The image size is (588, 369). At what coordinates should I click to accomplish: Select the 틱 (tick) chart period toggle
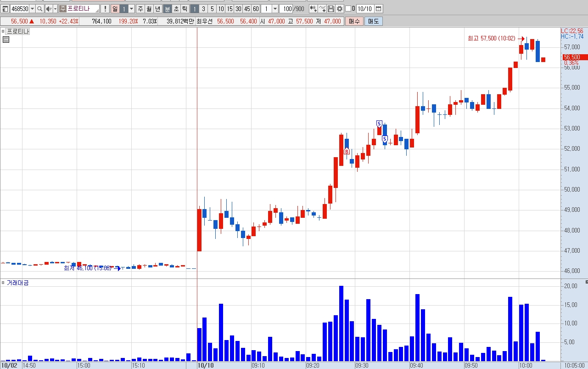[x=185, y=9]
